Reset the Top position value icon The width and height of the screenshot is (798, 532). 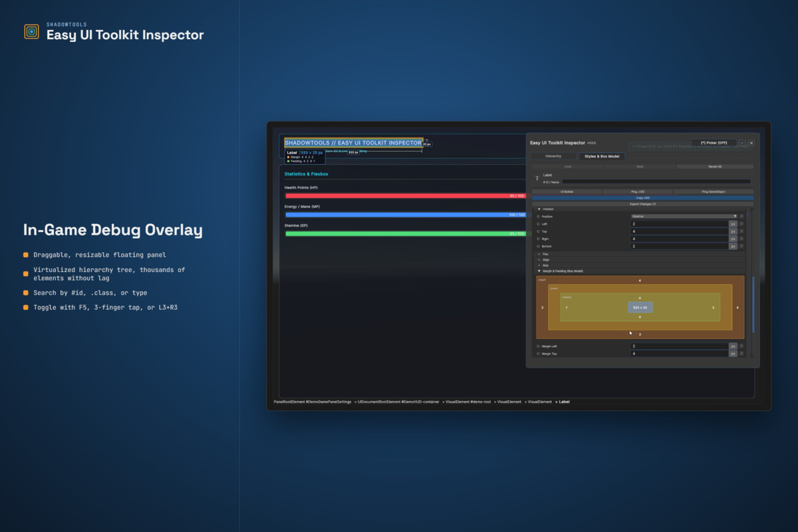tap(741, 231)
